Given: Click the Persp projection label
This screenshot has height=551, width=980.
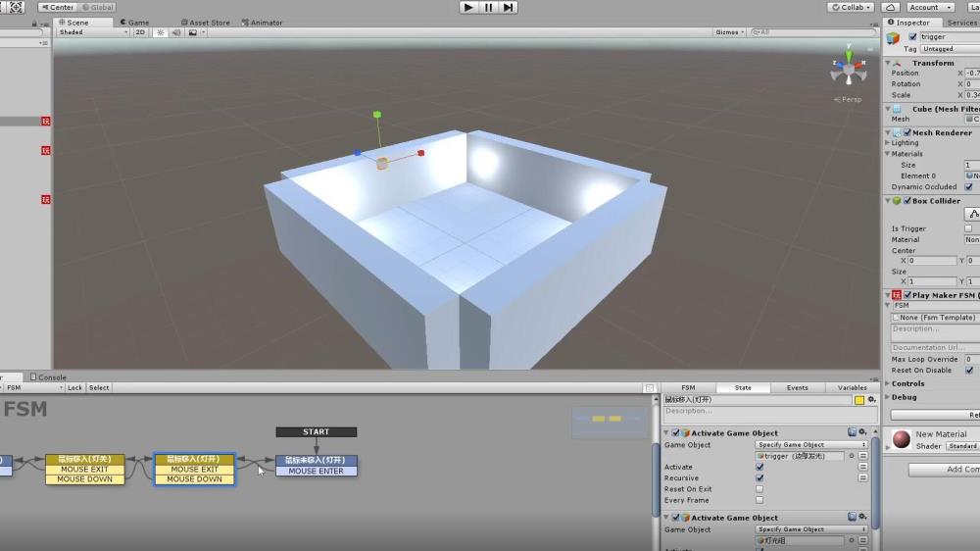Looking at the screenshot, I should coord(848,99).
